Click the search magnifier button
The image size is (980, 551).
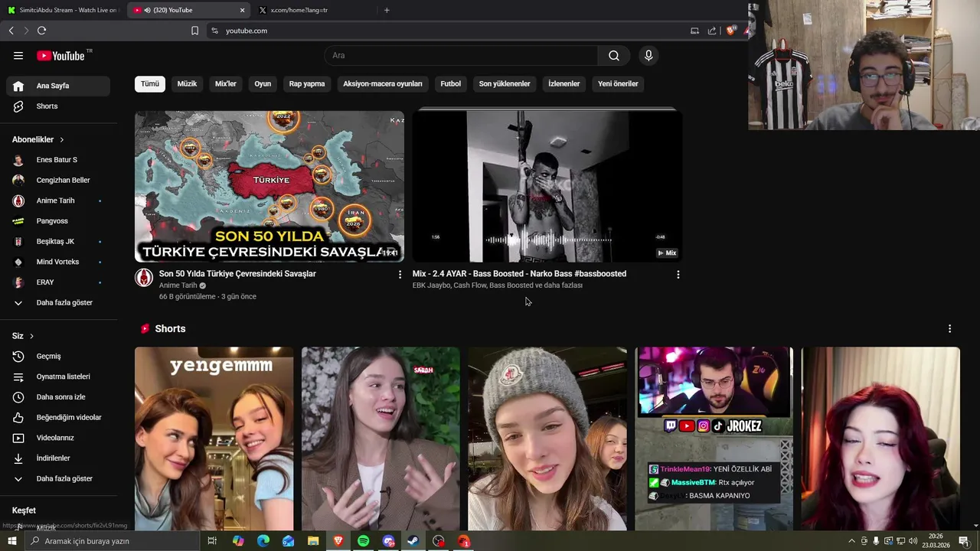[614, 55]
